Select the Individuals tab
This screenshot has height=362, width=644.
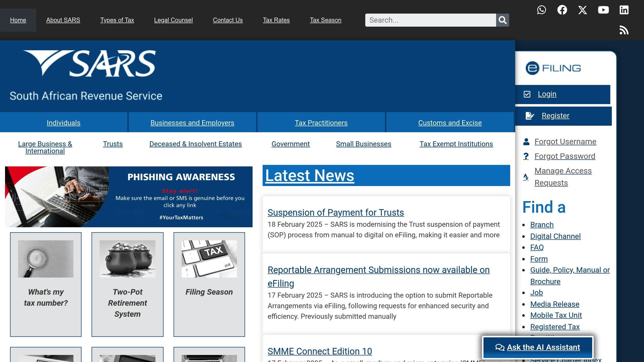point(64,123)
